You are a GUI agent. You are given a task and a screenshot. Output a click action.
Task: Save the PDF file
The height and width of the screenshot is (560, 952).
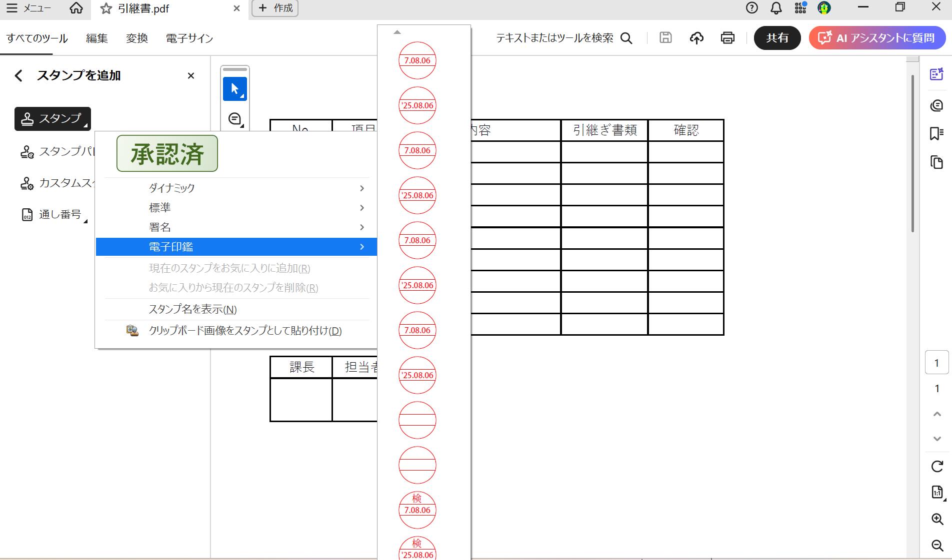point(665,37)
